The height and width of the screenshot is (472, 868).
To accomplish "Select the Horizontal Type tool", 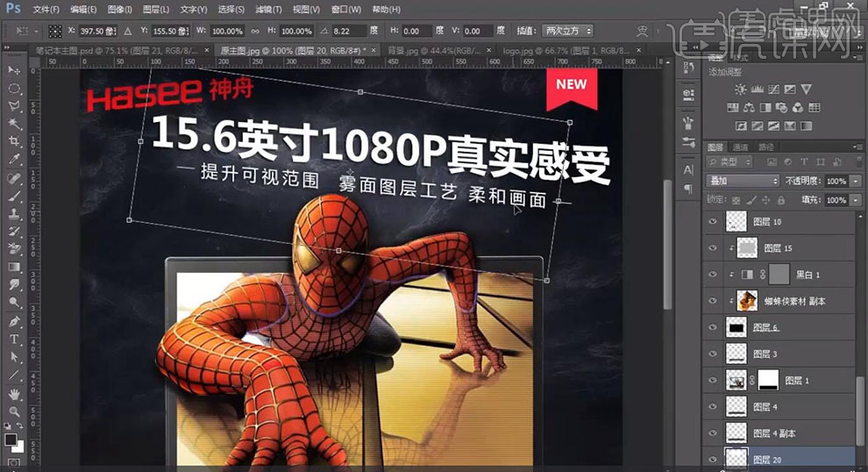I will pos(14,340).
